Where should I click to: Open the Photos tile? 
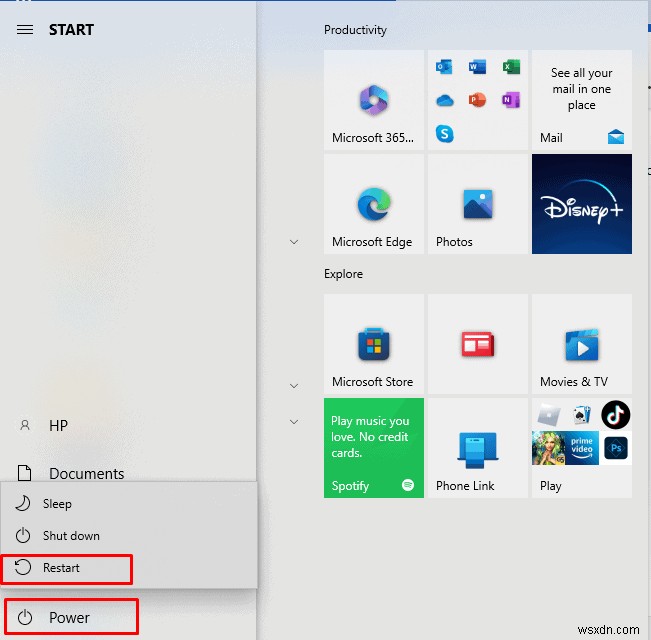pyautogui.click(x=478, y=204)
